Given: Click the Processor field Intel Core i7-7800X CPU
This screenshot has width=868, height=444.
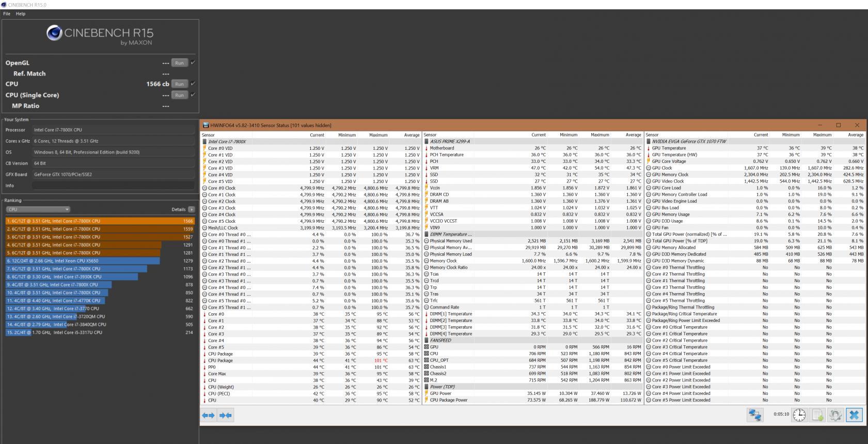Looking at the screenshot, I should [113, 130].
